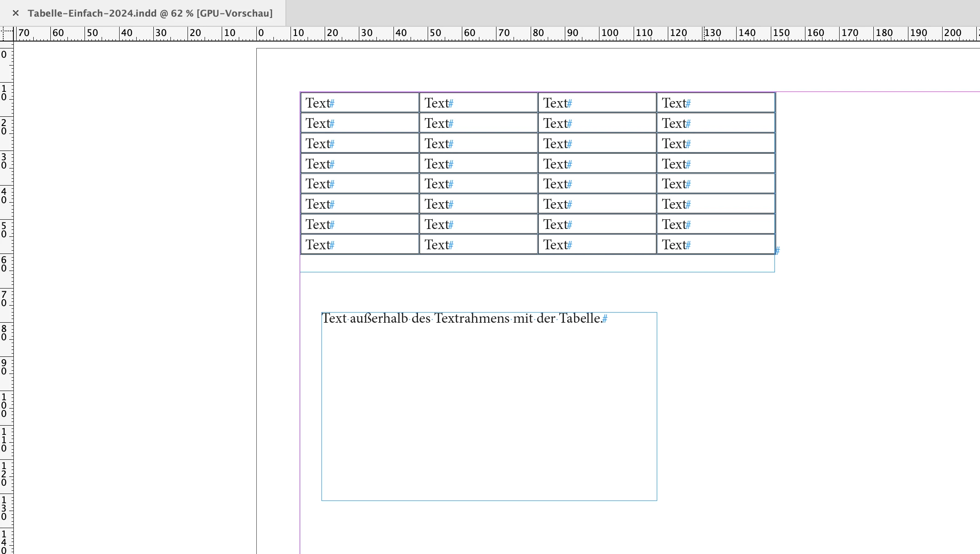The height and width of the screenshot is (554, 980).
Task: Click the end-of-story # marker right of table
Action: tap(778, 251)
